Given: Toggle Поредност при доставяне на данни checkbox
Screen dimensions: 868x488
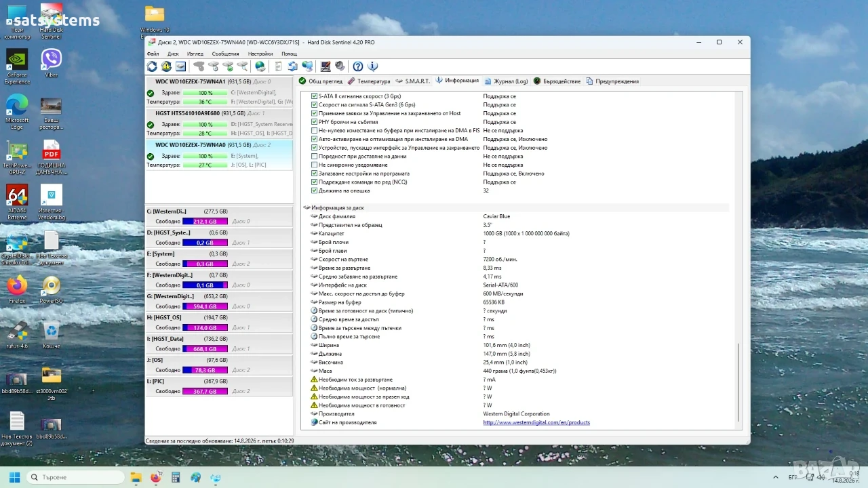Looking at the screenshot, I should [314, 157].
